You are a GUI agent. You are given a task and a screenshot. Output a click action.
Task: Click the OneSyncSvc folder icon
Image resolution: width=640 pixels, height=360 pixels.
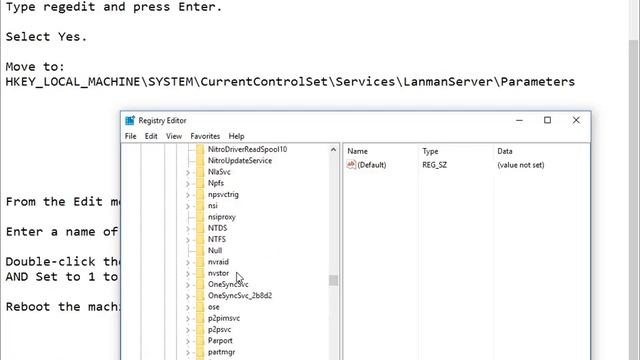(200, 284)
